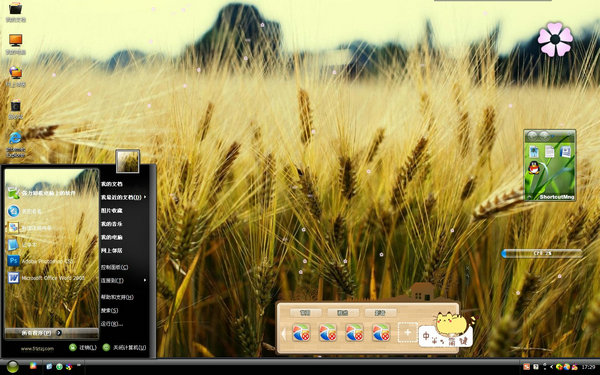Image resolution: width=600 pixels, height=375 pixels.
Task: Click the second tab button in wooden dock
Action: point(343,313)
